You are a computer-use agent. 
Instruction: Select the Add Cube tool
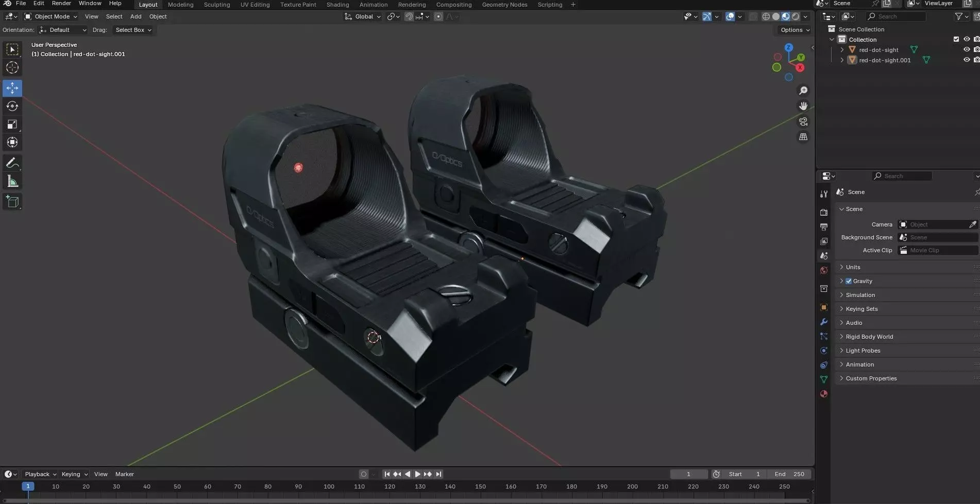(x=12, y=202)
